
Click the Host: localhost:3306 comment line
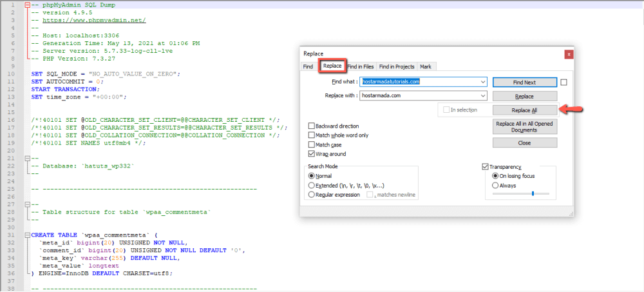[x=75, y=36]
